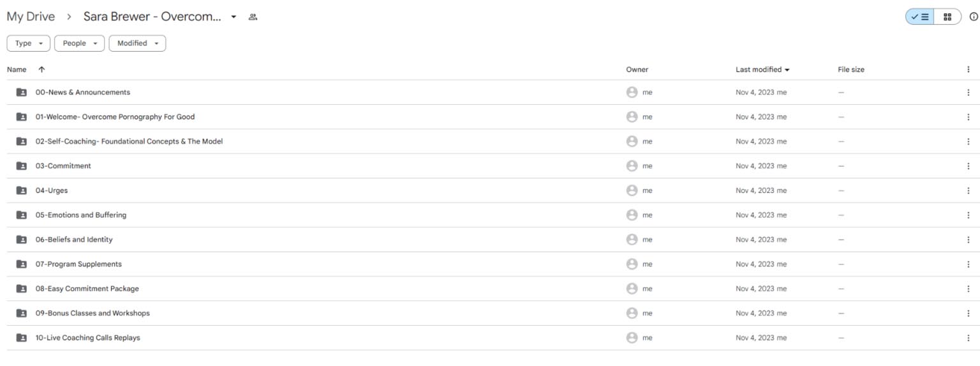The image size is (980, 366).
Task: Open the view details info icon
Action: tap(974, 17)
